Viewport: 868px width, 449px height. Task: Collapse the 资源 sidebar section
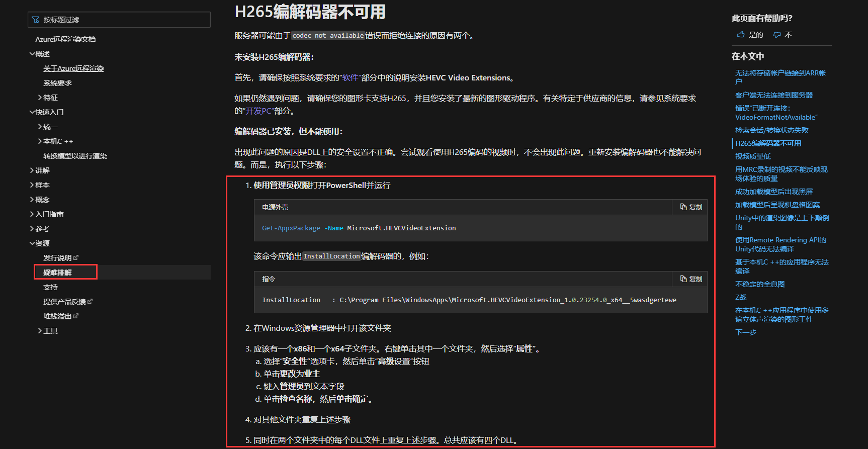(32, 243)
